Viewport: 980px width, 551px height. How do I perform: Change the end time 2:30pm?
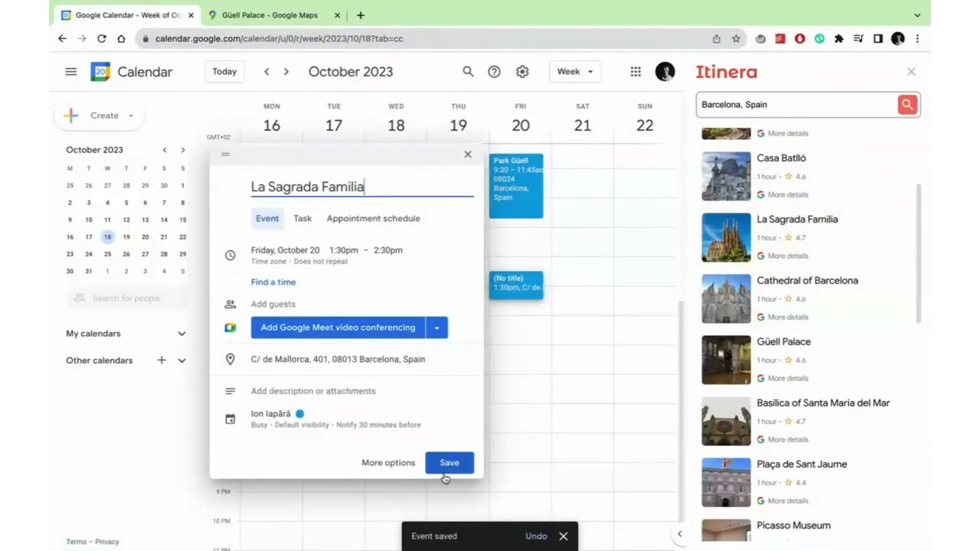click(x=387, y=250)
